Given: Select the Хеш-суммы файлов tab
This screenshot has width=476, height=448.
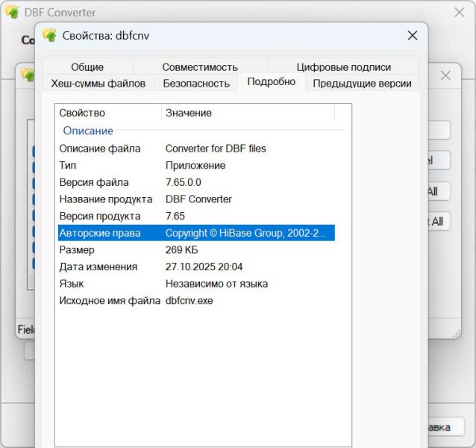Looking at the screenshot, I should (x=98, y=83).
